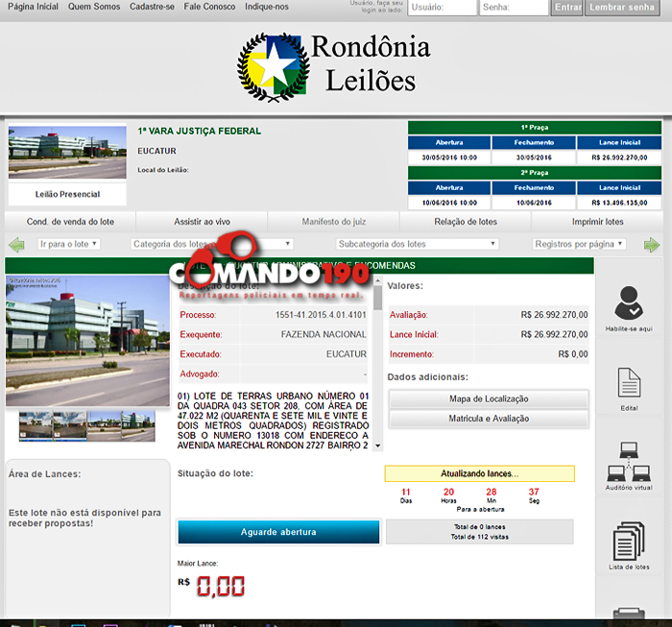Click the description scroll up arrow
This screenshot has width=672, height=627.
tap(377, 280)
